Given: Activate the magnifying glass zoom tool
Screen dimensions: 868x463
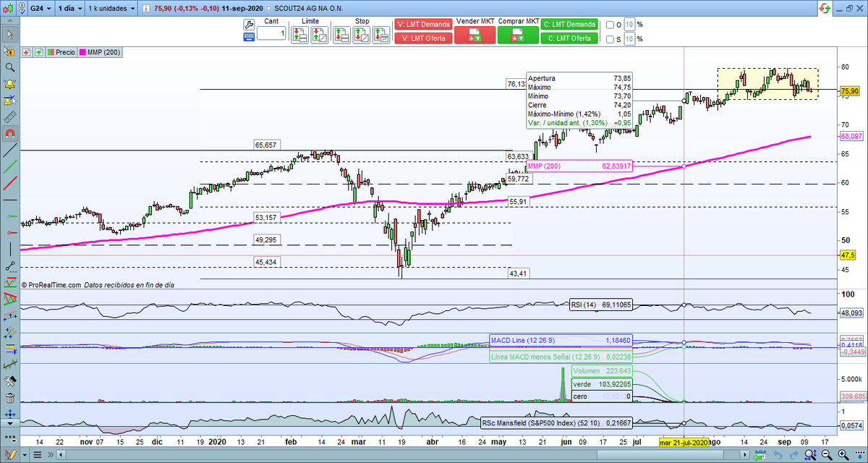Looking at the screenshot, I should pyautogui.click(x=9, y=67).
